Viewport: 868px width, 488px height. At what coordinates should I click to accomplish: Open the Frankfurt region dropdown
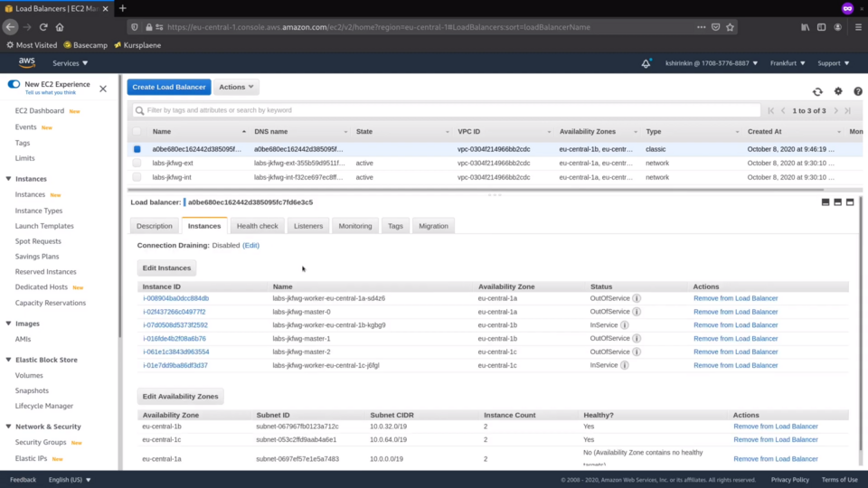[788, 63]
